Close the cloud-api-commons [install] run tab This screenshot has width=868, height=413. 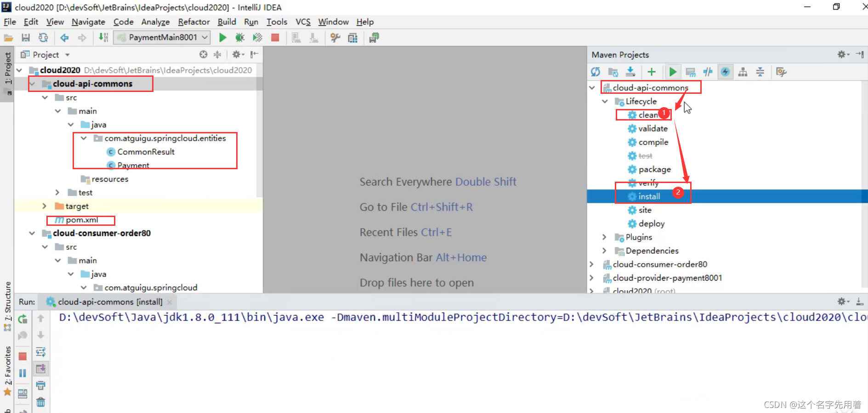click(170, 302)
